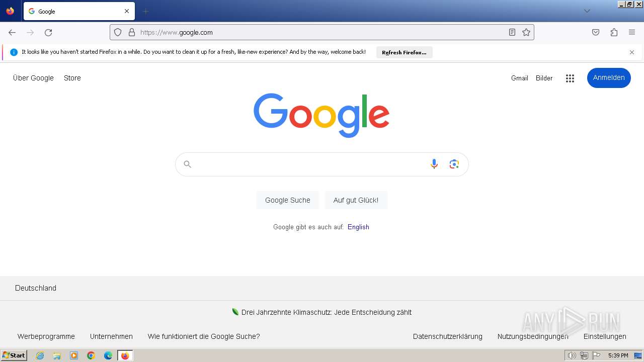The height and width of the screenshot is (362, 644).
Task: Launch Microsoft Edge from taskbar
Action: point(108,355)
